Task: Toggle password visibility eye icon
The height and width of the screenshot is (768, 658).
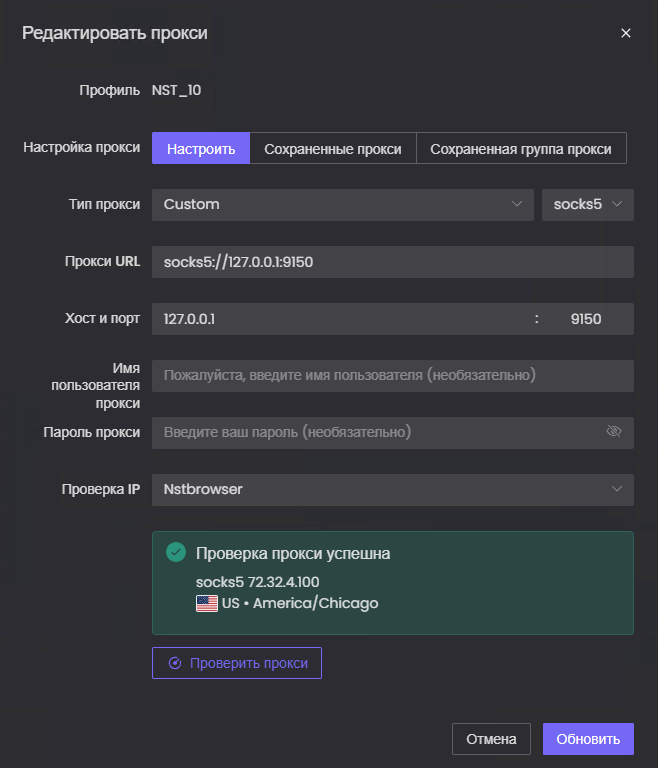Action: [x=614, y=432]
